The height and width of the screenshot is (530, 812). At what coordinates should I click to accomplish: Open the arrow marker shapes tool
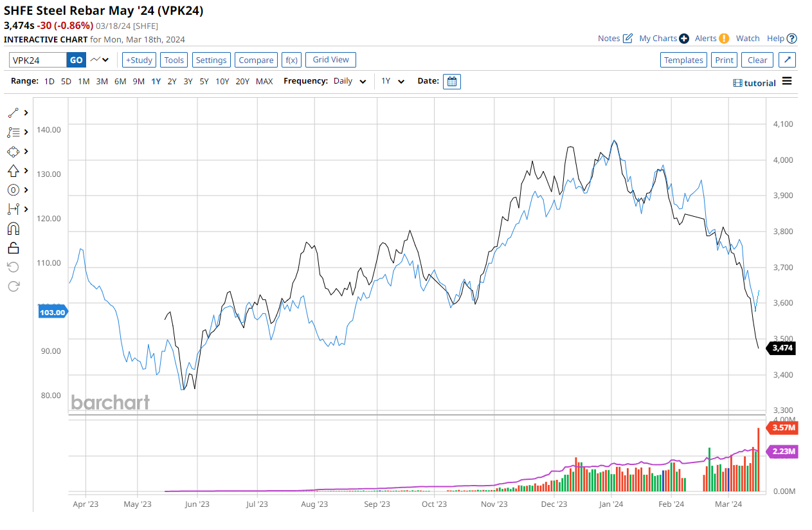pyautogui.click(x=14, y=170)
